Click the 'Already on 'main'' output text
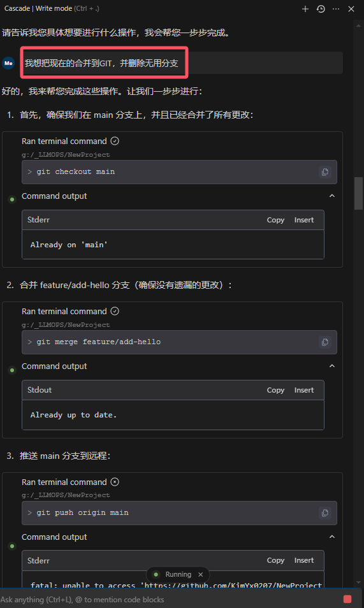364x608 pixels. click(69, 245)
